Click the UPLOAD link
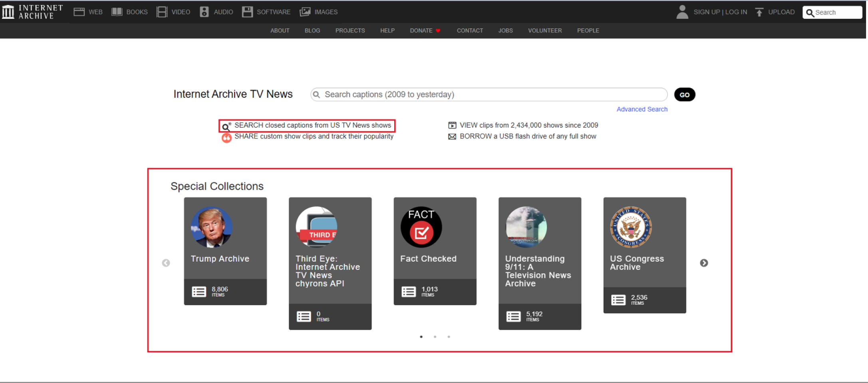This screenshot has height=383, width=868. (781, 12)
